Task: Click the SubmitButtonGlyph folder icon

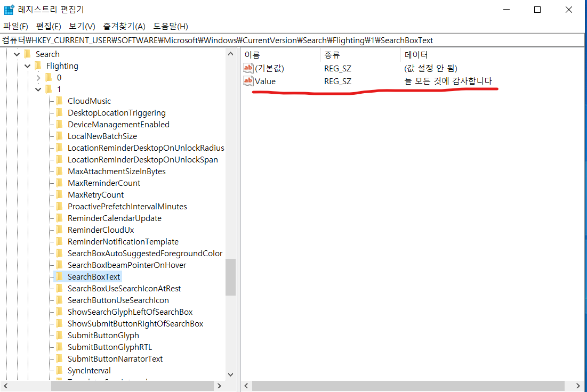Action: point(59,335)
